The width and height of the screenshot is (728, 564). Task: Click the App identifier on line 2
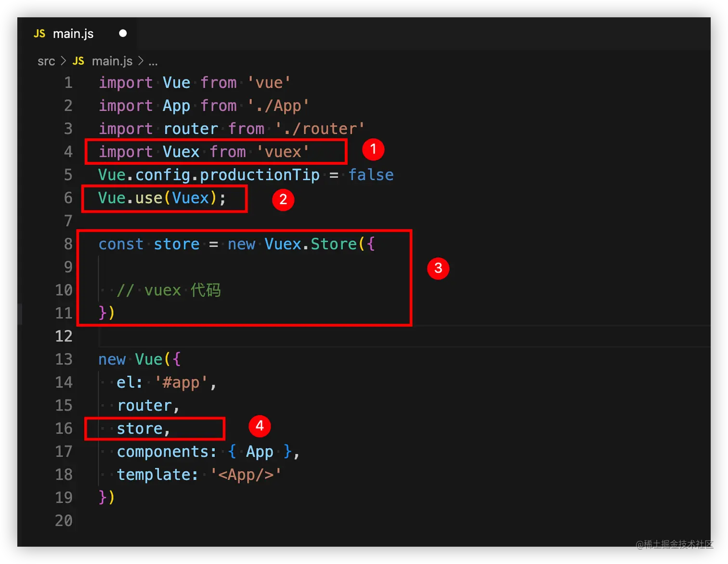pyautogui.click(x=176, y=106)
